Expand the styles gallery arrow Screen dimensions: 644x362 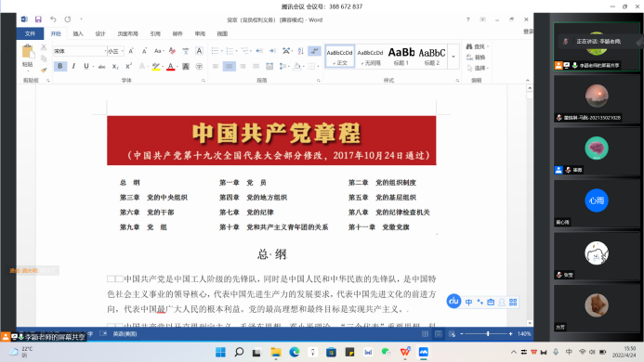click(453, 57)
